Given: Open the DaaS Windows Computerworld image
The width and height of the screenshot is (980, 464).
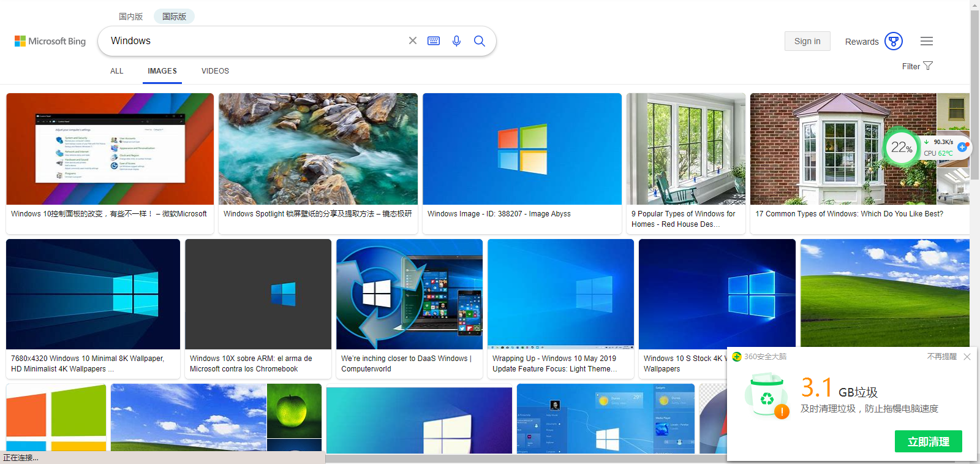Looking at the screenshot, I should 409,294.
